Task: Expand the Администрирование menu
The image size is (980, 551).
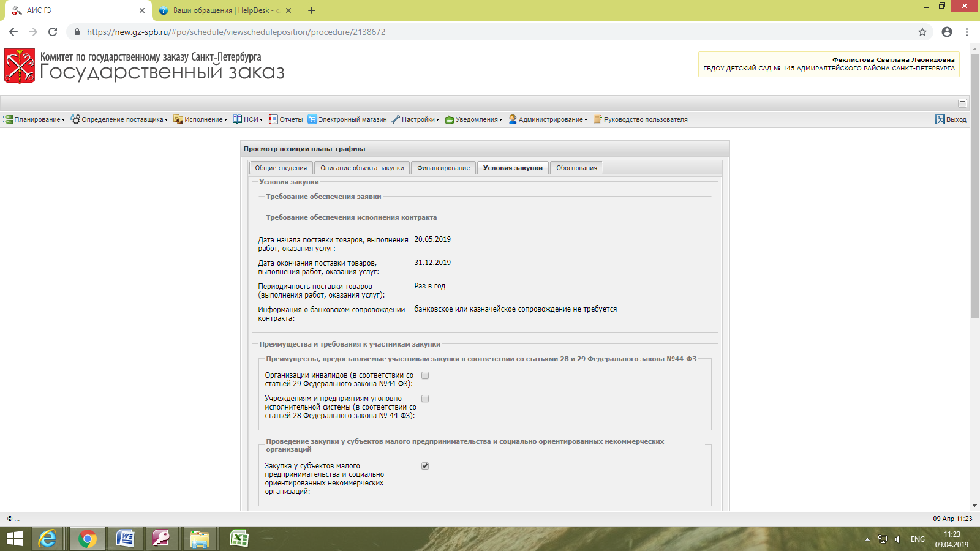Action: tap(548, 119)
